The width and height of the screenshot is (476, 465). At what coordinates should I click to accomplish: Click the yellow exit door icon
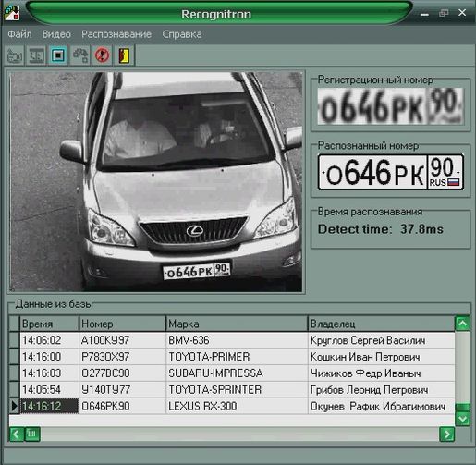124,55
